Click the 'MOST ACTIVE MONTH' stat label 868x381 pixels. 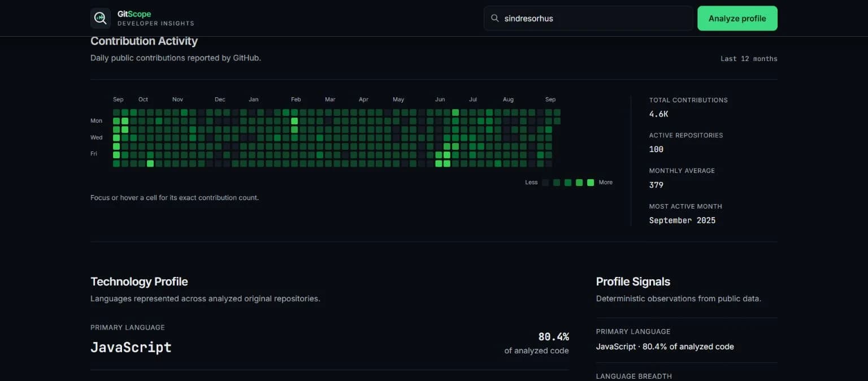pyautogui.click(x=685, y=206)
